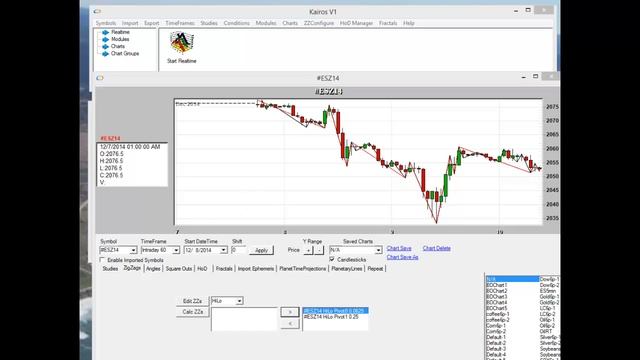Viewport: 640px width, 360px height.
Task: Switch to the Import Ephemeris tab
Action: tap(256, 269)
